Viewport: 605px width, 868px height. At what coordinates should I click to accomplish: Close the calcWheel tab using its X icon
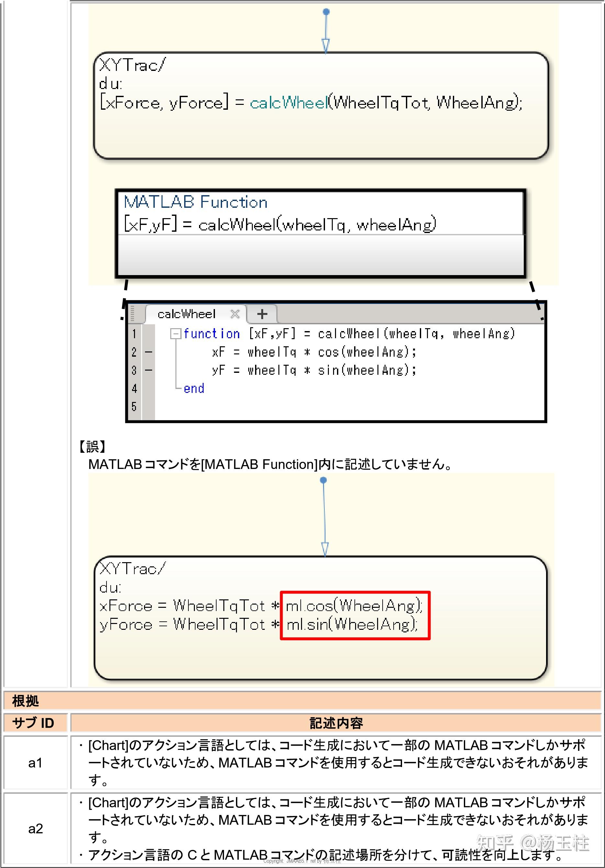click(x=235, y=313)
